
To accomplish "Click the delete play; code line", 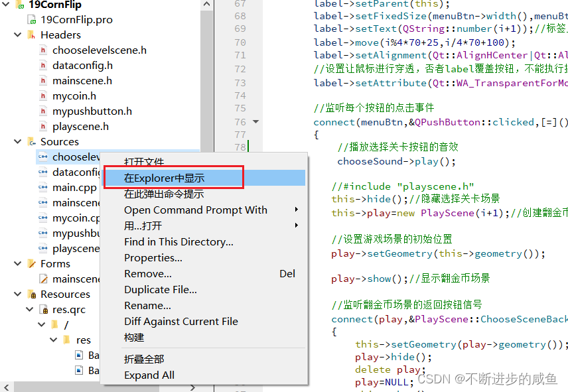I will tap(390, 369).
